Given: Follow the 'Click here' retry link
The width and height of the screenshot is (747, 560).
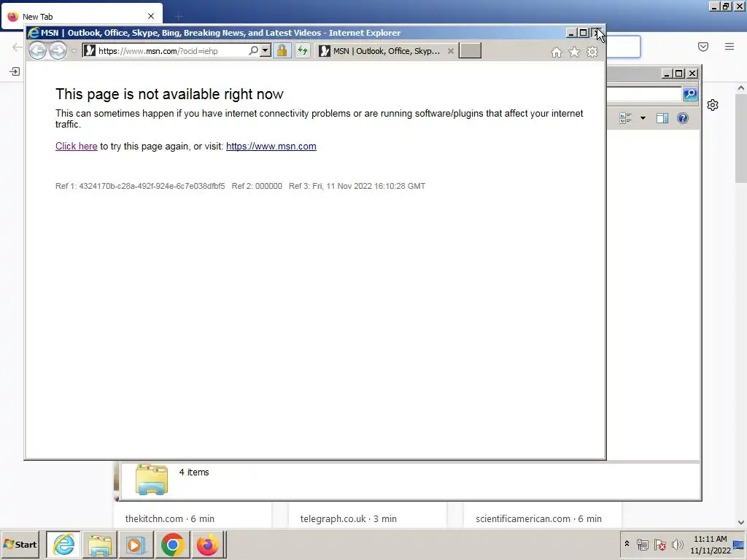Looking at the screenshot, I should (76, 146).
